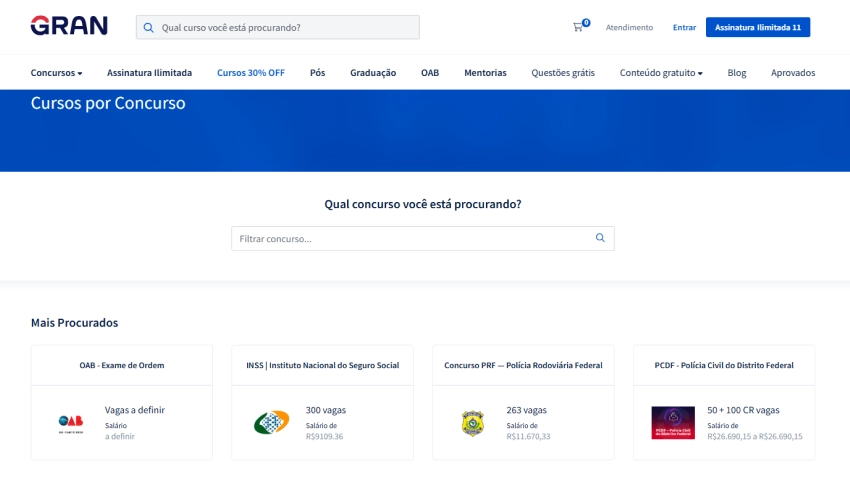Expand the Conteúdo gratuito dropdown
The height and width of the screenshot is (480, 850).
coord(661,73)
